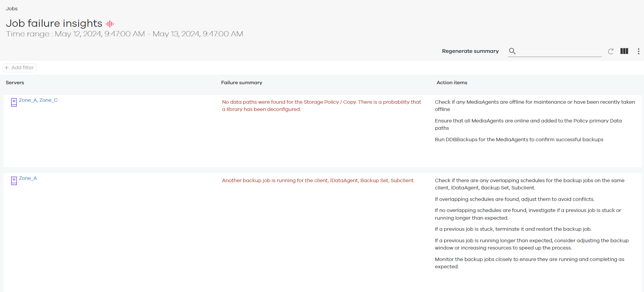Click the Action items column header
Screen dimensions: 644x292
click(x=452, y=83)
